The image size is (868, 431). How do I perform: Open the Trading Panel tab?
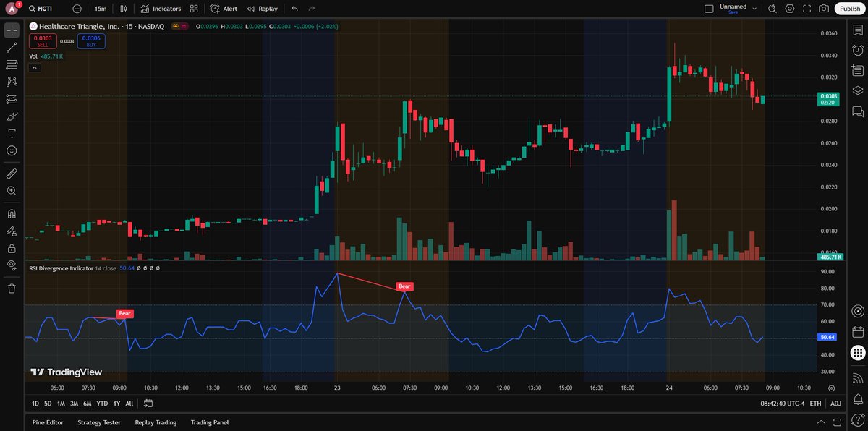click(x=210, y=422)
